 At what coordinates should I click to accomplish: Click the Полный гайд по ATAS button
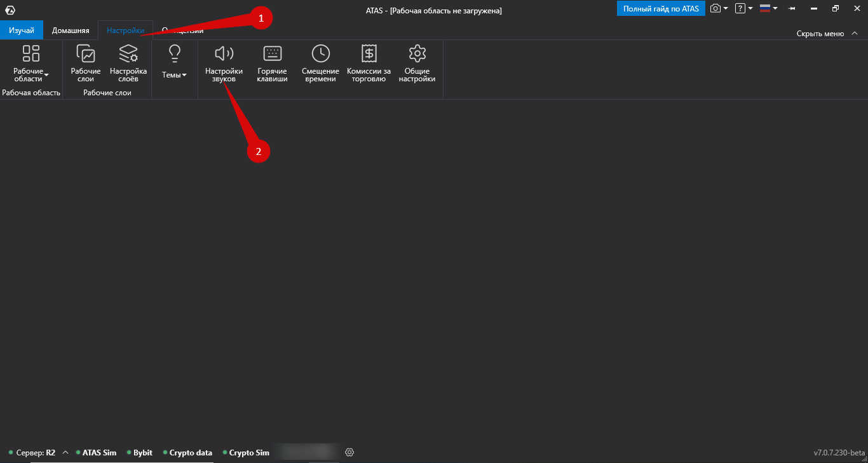(x=661, y=9)
